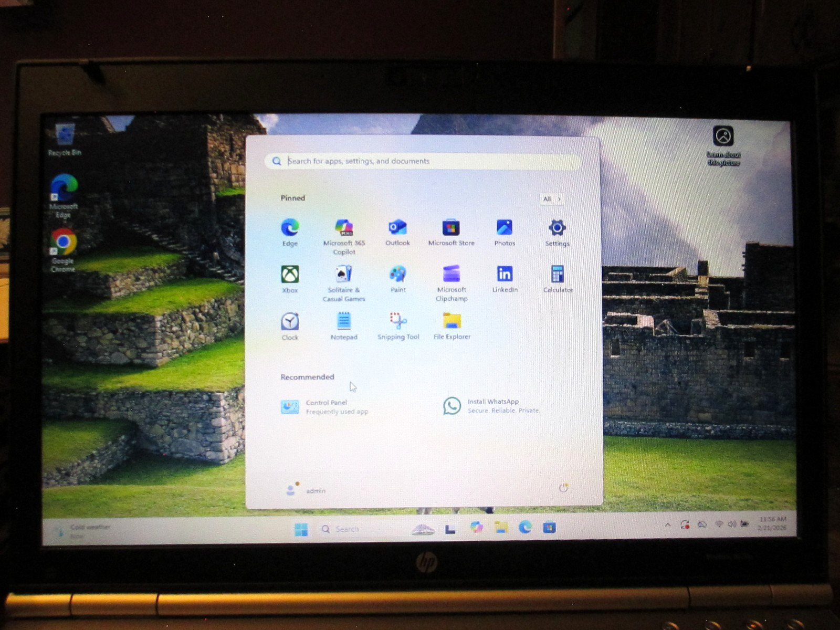Image resolution: width=840 pixels, height=630 pixels.
Task: Open File Explorer from taskbar
Action: pos(501,527)
